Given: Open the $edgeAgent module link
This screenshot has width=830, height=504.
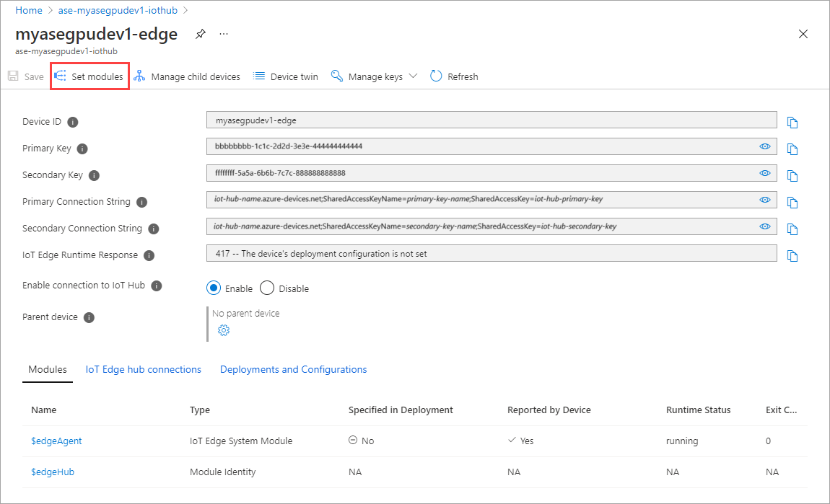Looking at the screenshot, I should tap(56, 441).
